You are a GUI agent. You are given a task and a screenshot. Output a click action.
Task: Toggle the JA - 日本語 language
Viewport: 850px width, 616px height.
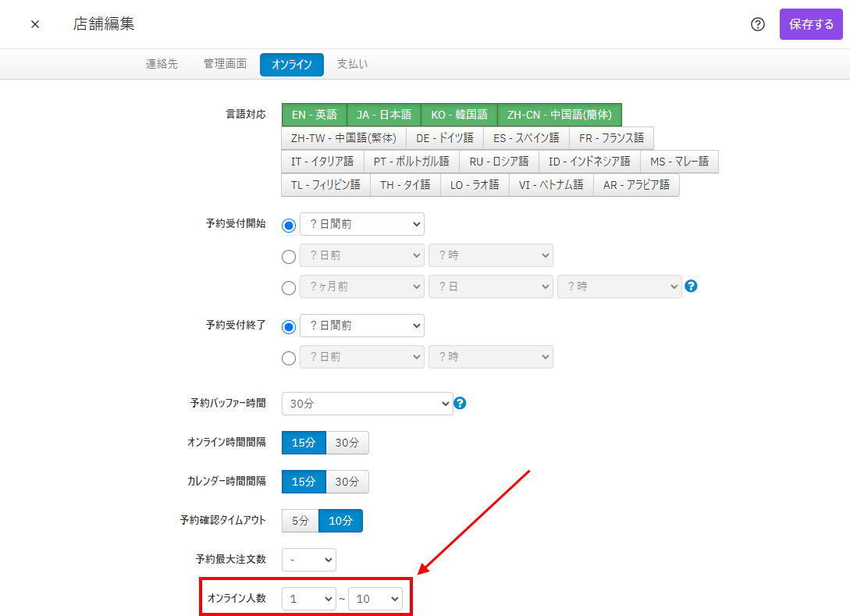(384, 115)
